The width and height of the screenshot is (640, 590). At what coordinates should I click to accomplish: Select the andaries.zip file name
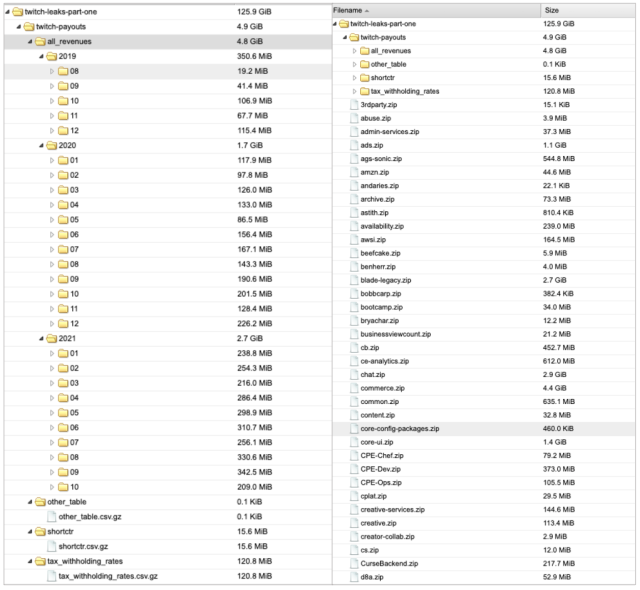tap(380, 186)
